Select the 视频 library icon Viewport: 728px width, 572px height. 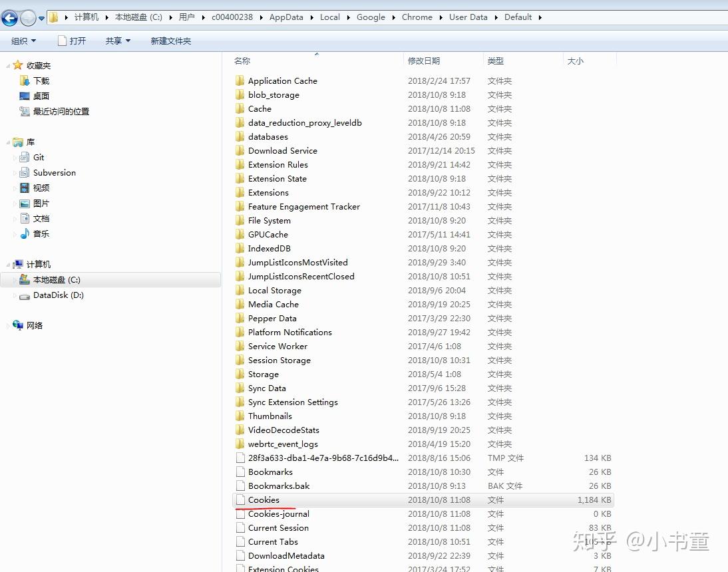click(25, 188)
